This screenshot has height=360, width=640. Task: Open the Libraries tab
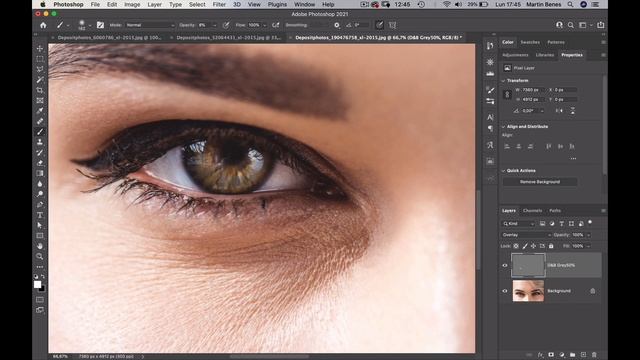click(x=544, y=55)
